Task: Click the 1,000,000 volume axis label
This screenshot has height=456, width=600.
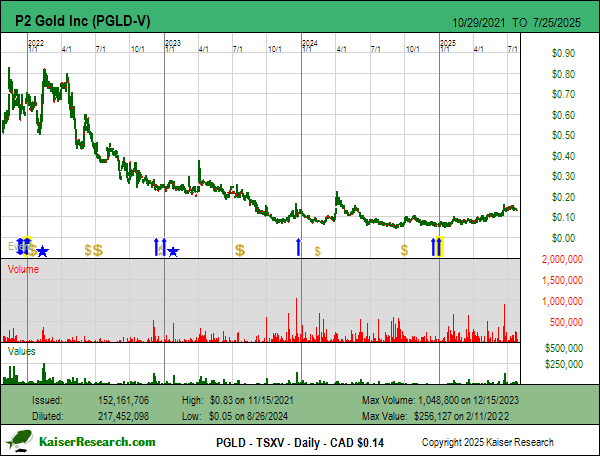Action: click(562, 301)
